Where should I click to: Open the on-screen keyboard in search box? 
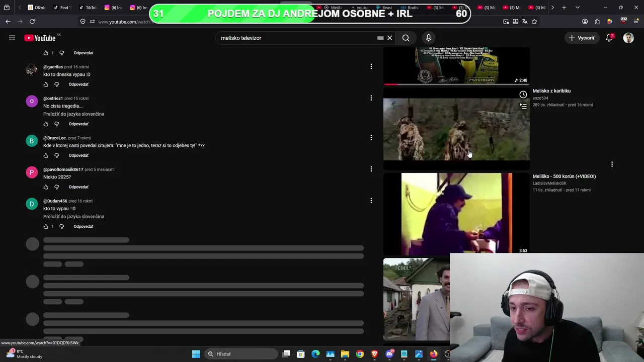point(380,38)
